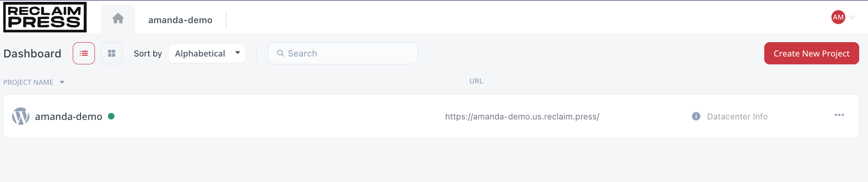Expand the account menu chevron

point(852,18)
